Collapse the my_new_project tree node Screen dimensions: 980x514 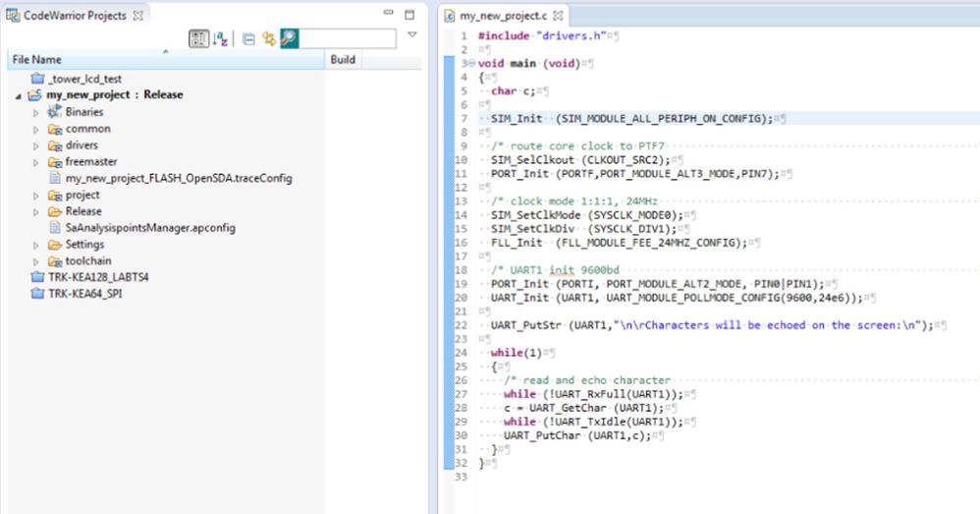pos(18,95)
